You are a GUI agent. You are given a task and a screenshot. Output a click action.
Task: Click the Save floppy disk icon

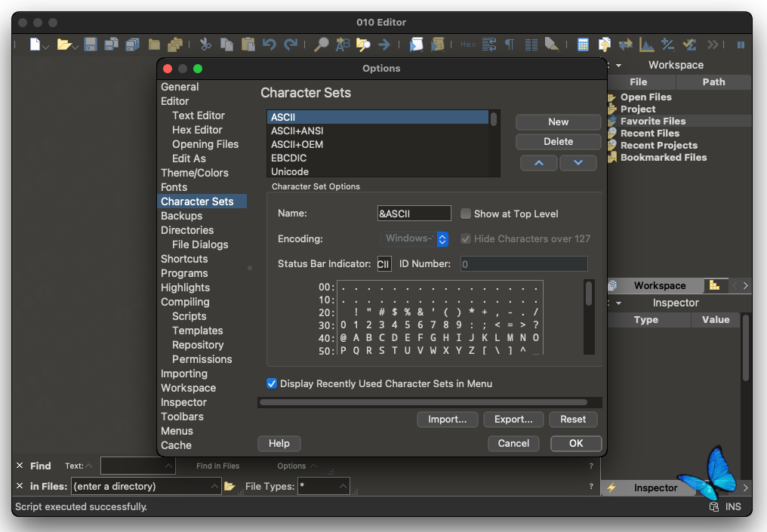[90, 45]
